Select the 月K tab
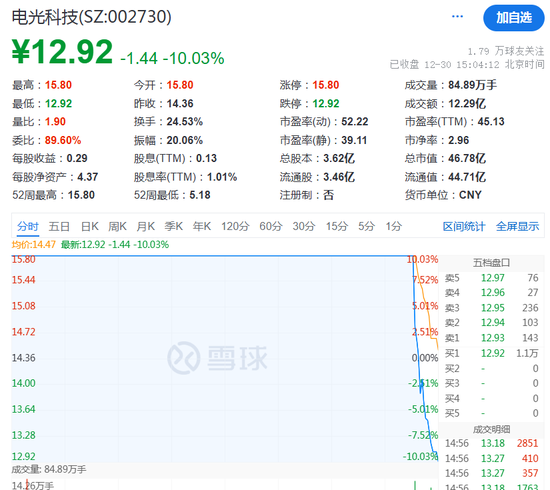This screenshot has width=550, height=490. 146,226
